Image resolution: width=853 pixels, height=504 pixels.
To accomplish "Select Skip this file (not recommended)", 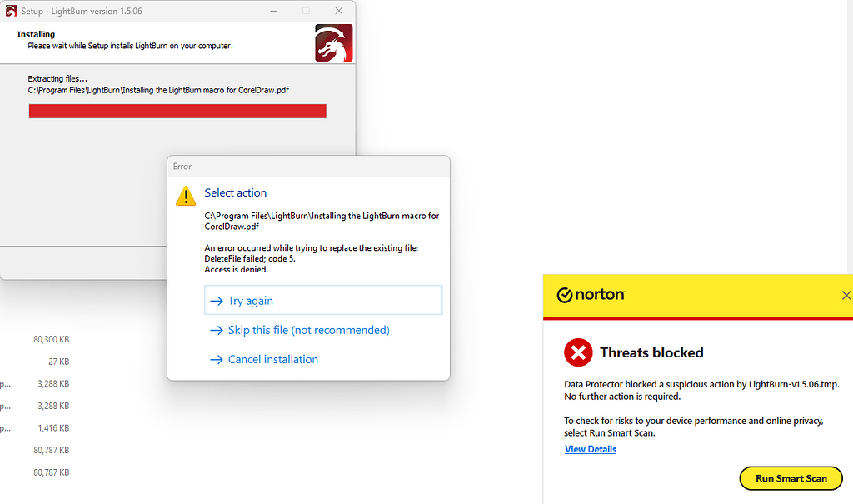I will (x=308, y=330).
